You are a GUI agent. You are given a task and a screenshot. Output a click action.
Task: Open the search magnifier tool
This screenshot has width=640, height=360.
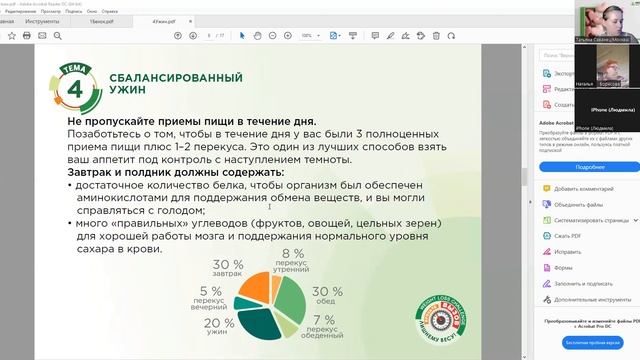tap(58, 36)
